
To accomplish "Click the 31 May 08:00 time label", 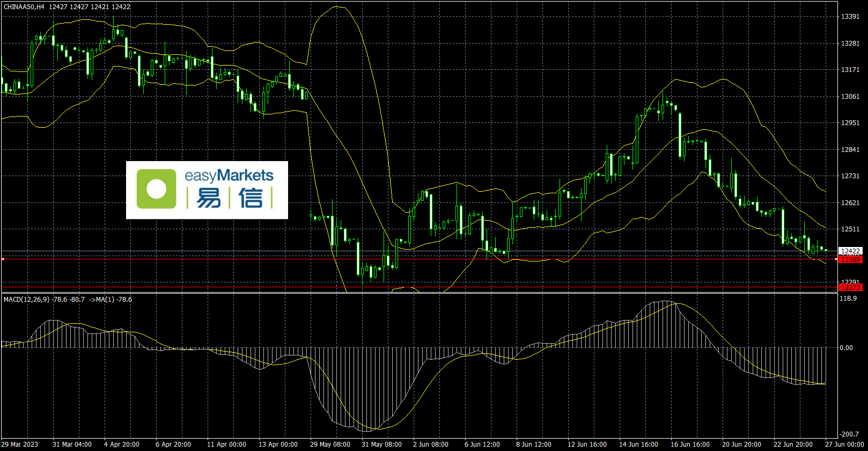I will tap(381, 445).
